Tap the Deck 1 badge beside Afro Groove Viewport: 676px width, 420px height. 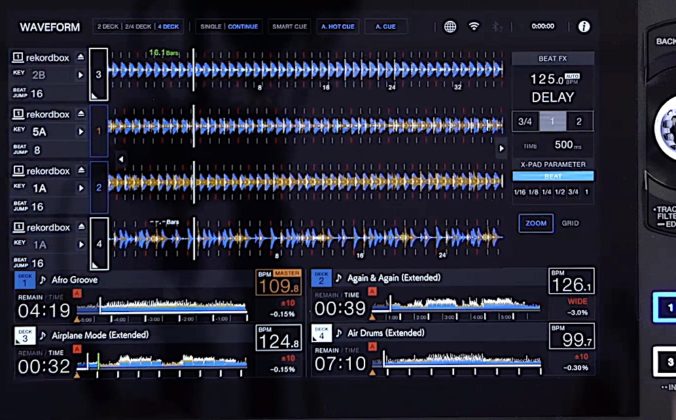coord(23,278)
